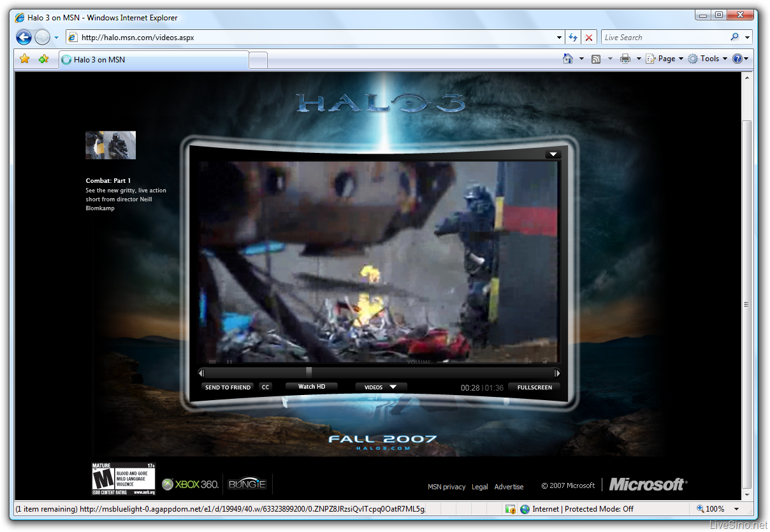Click the RSS feeds icon
Screen dimensions: 770x532
point(596,59)
